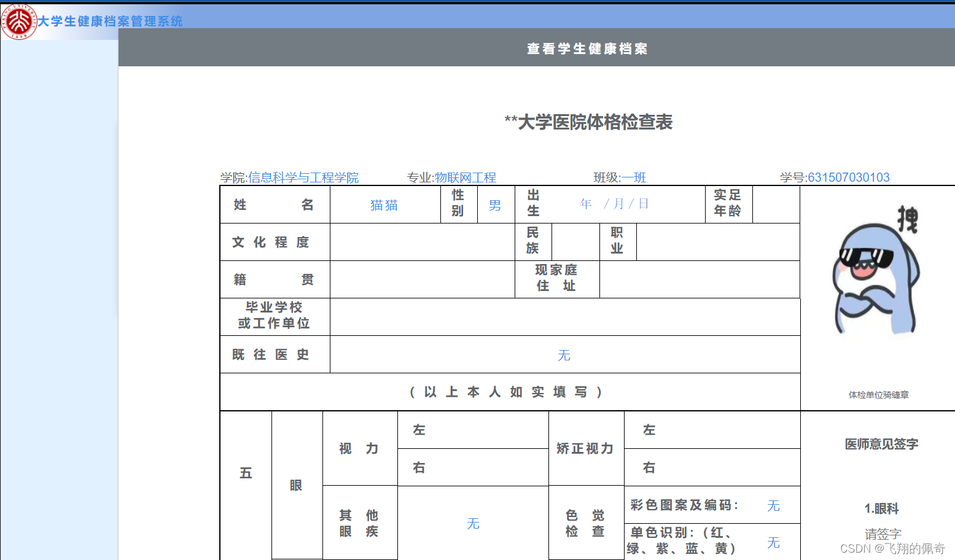Click the 视力 左 cell

tap(473, 430)
